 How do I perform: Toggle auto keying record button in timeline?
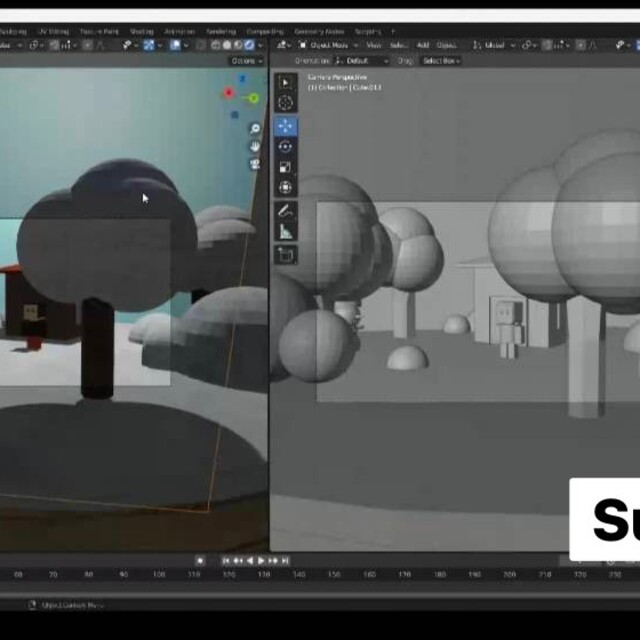coord(200,561)
